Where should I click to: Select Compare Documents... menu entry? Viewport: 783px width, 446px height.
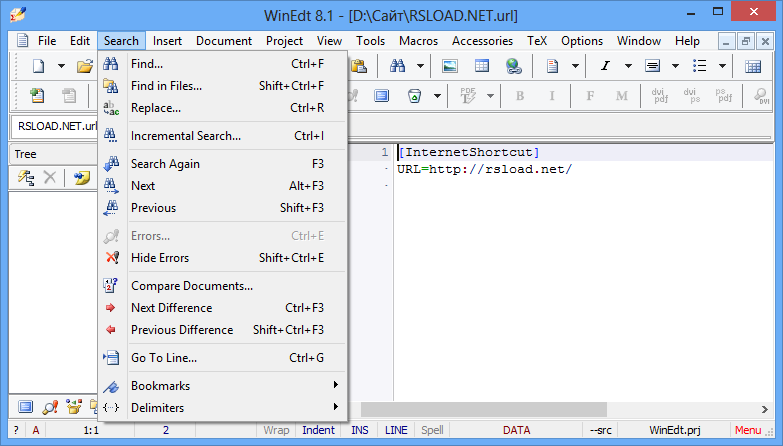coord(223,286)
